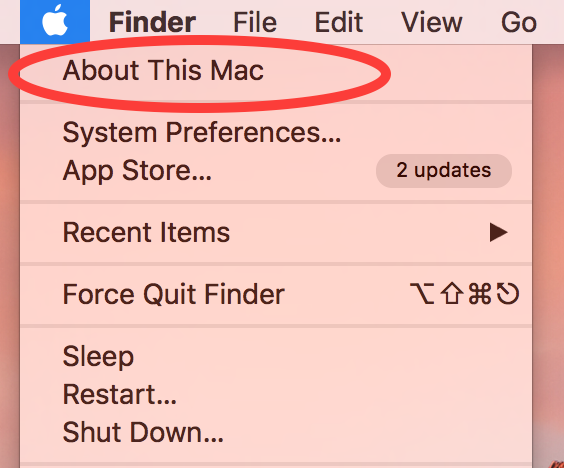
Task: Click the option key symbol in shortcut
Action: point(422,294)
